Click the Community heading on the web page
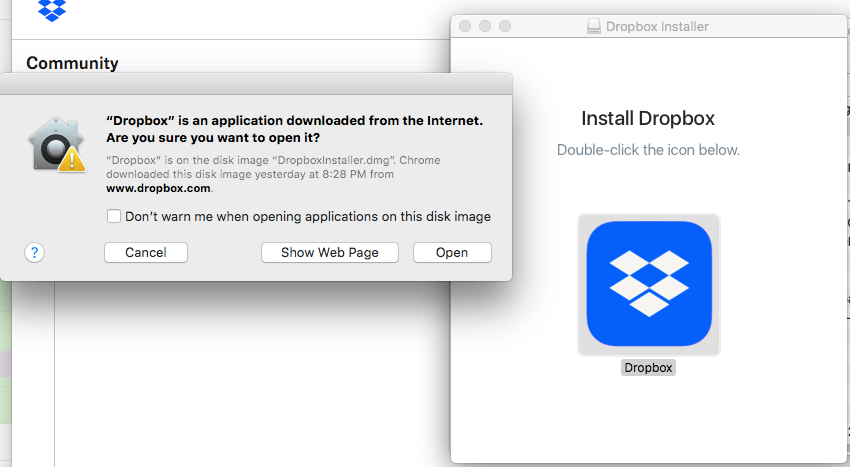Viewport: 850px width, 467px height. (x=72, y=63)
